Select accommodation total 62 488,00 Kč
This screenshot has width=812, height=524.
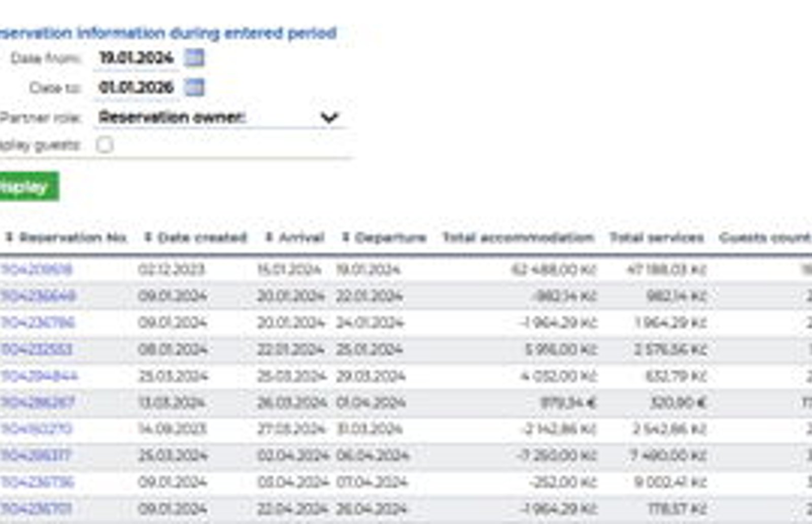(x=553, y=269)
